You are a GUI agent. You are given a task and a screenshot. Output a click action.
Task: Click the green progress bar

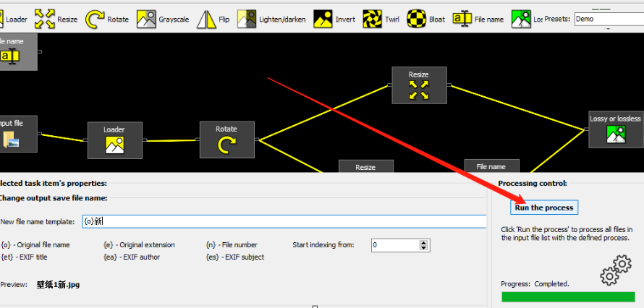(x=568, y=297)
